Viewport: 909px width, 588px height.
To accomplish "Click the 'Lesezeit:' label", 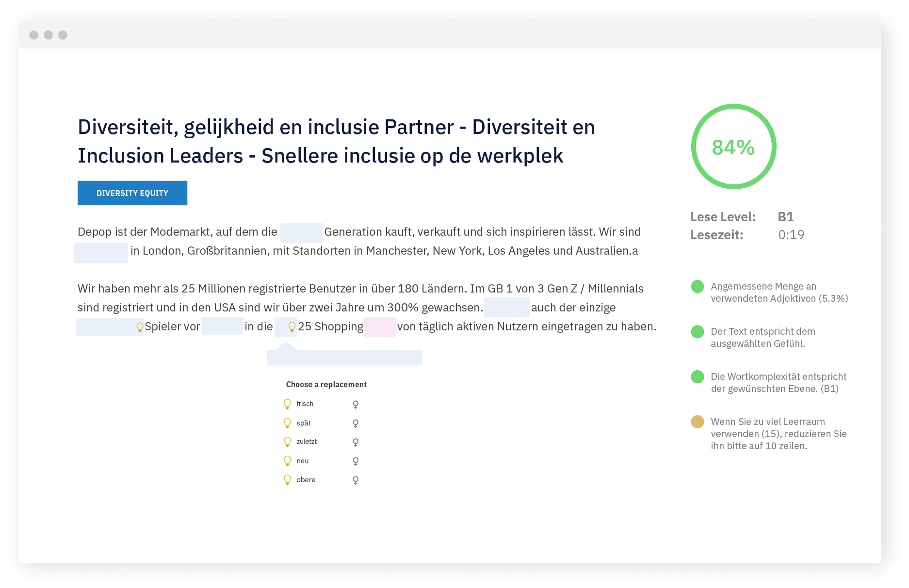I will 717,235.
